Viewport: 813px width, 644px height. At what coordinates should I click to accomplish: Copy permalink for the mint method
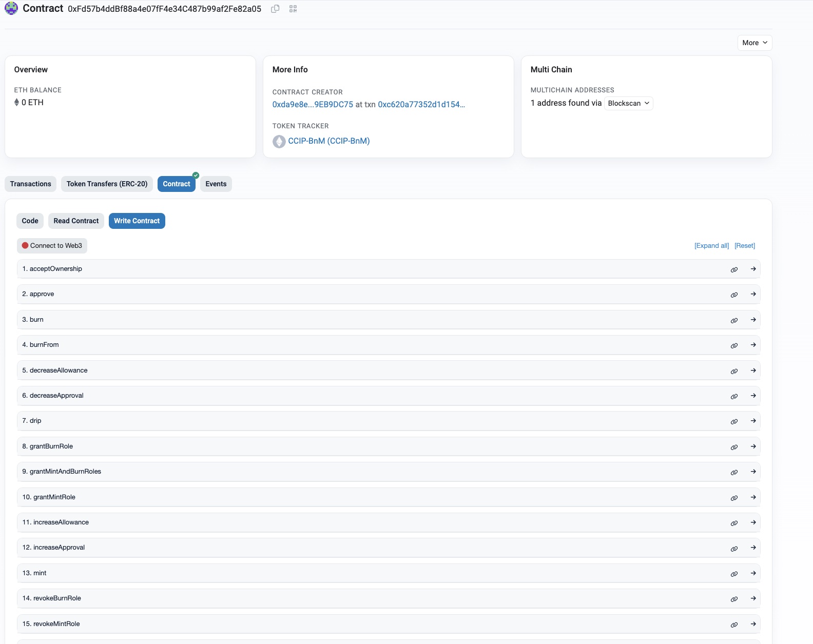734,574
